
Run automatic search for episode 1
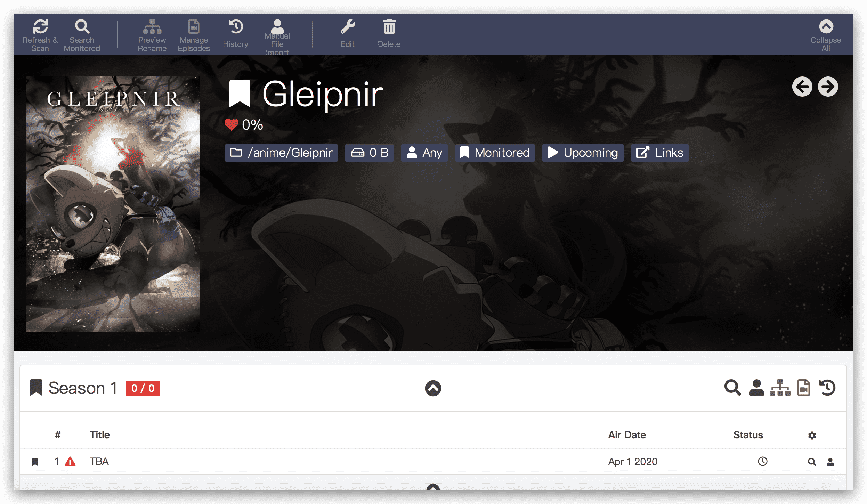[x=812, y=462]
